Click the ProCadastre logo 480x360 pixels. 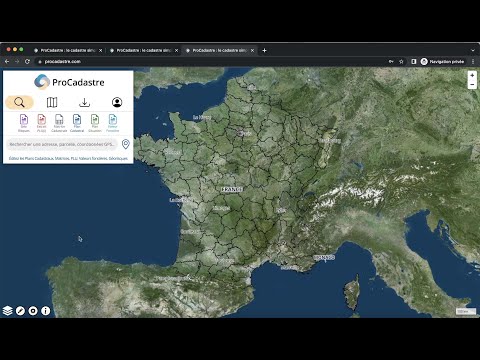(69, 82)
